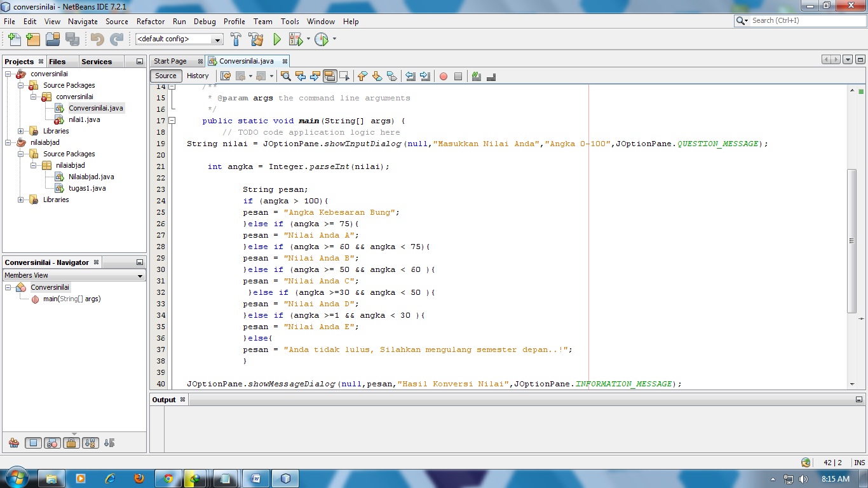Find the previous occurrence in the editor

tap(301, 76)
